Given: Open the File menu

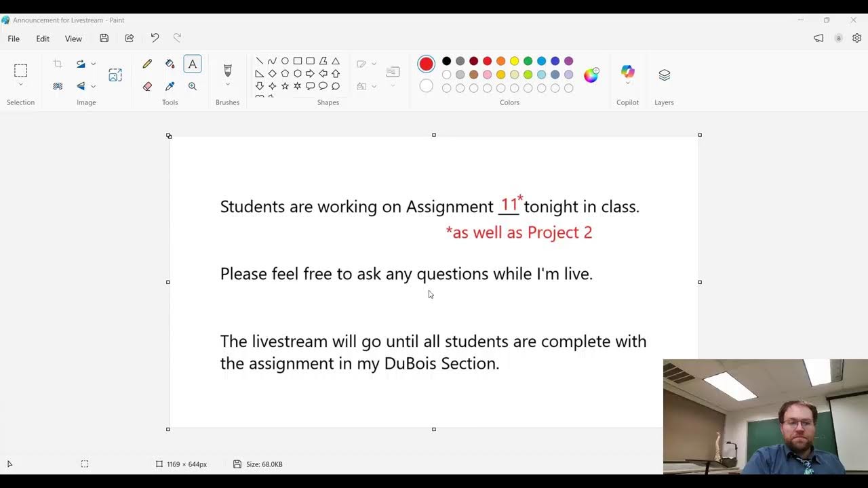Looking at the screenshot, I should [14, 39].
